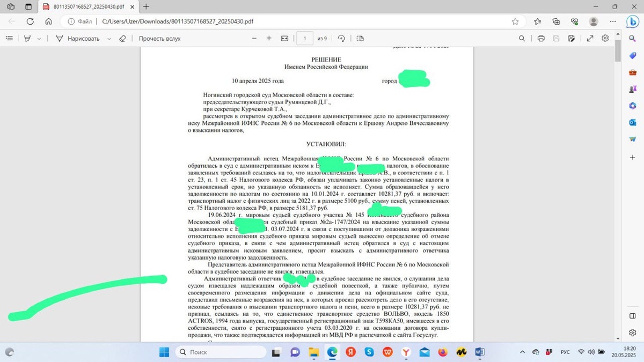
Task: Click the address bar file path
Action: click(x=177, y=21)
